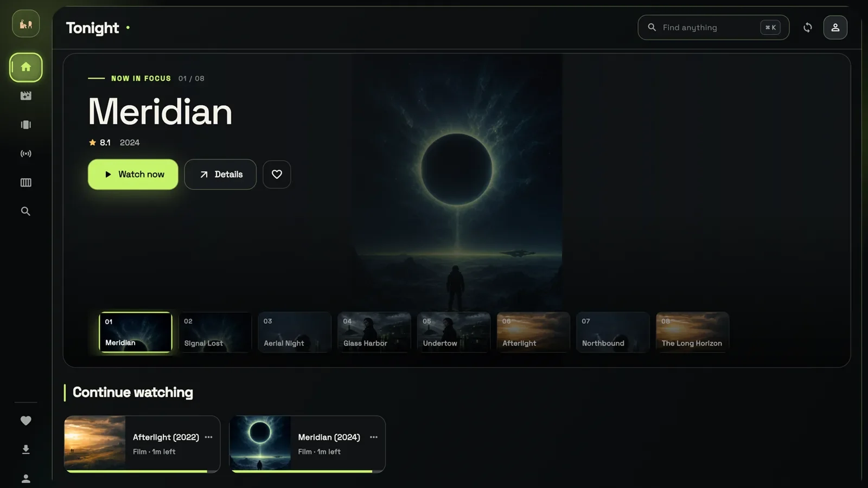Click the app logo at top left
The height and width of the screenshot is (488, 868).
25,24
